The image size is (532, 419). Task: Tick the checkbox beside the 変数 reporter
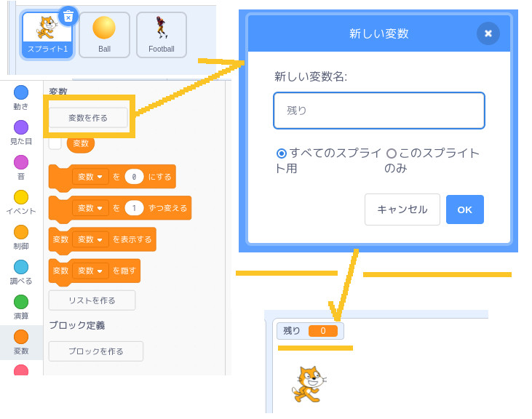[x=55, y=143]
